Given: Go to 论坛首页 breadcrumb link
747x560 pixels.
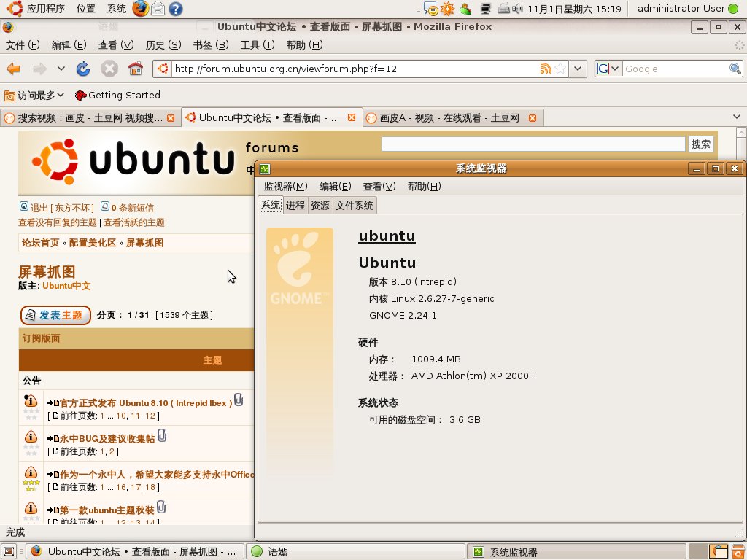Looking at the screenshot, I should pyautogui.click(x=41, y=243).
